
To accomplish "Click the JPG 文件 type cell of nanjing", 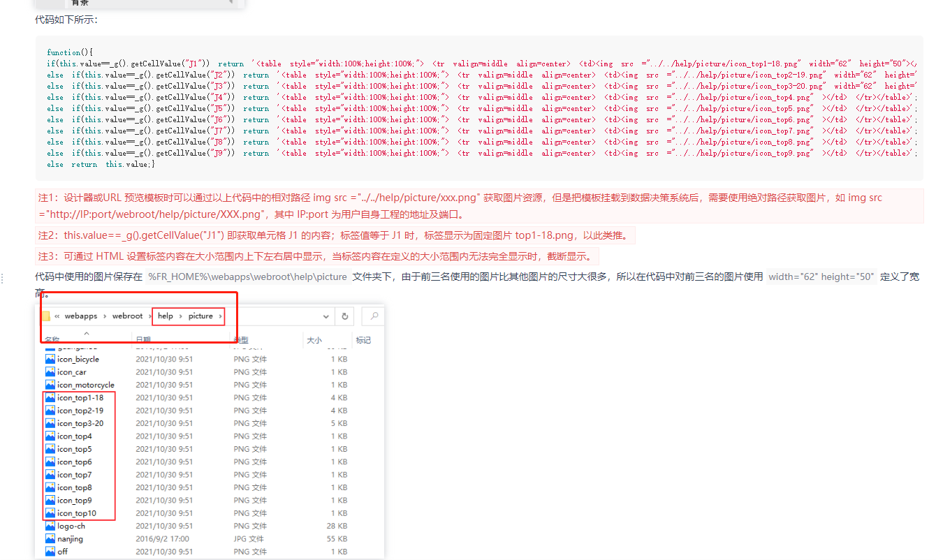I will click(x=249, y=538).
